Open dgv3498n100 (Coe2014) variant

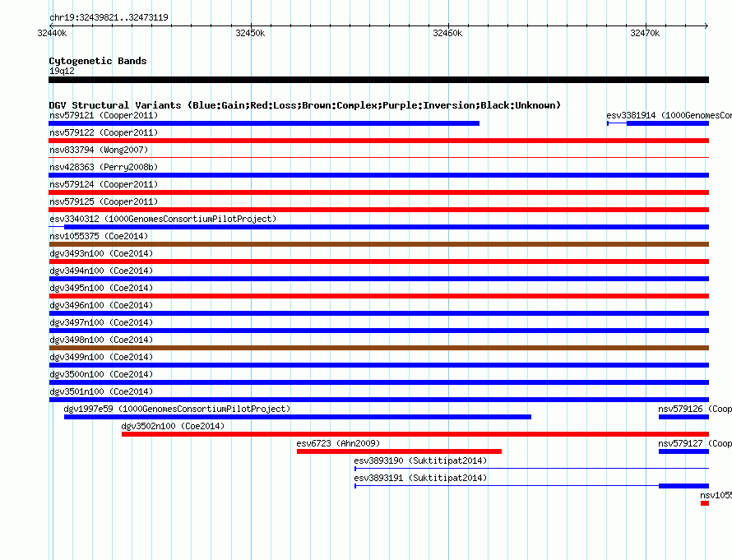[x=101, y=340]
